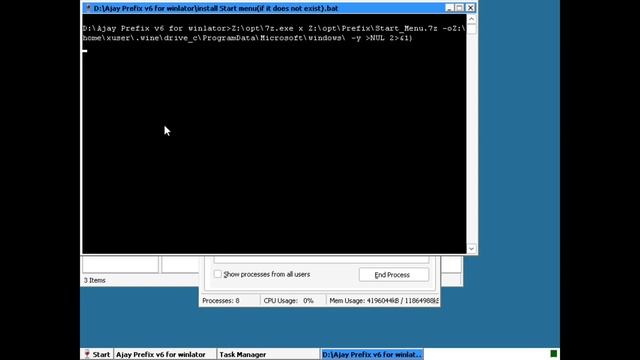Open the wine glass icon beside Start
The width and height of the screenshot is (640, 360).
87,354
